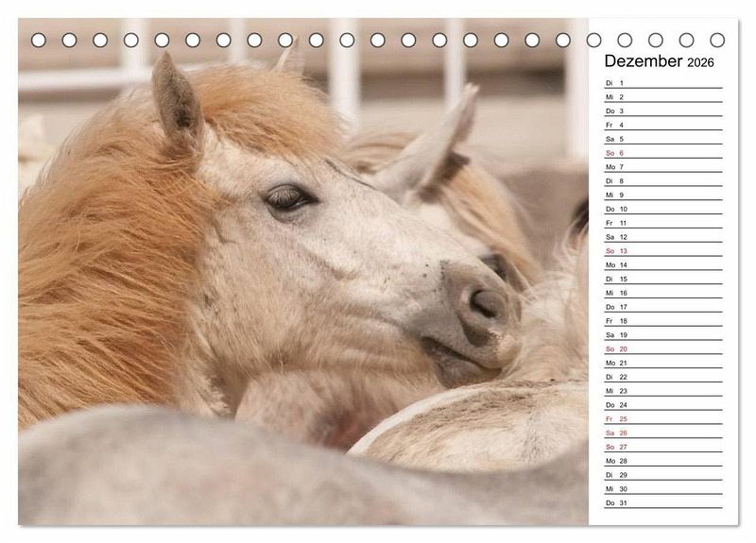Click the leftmost spiral binding hole
756x543 pixels.
click(39, 40)
